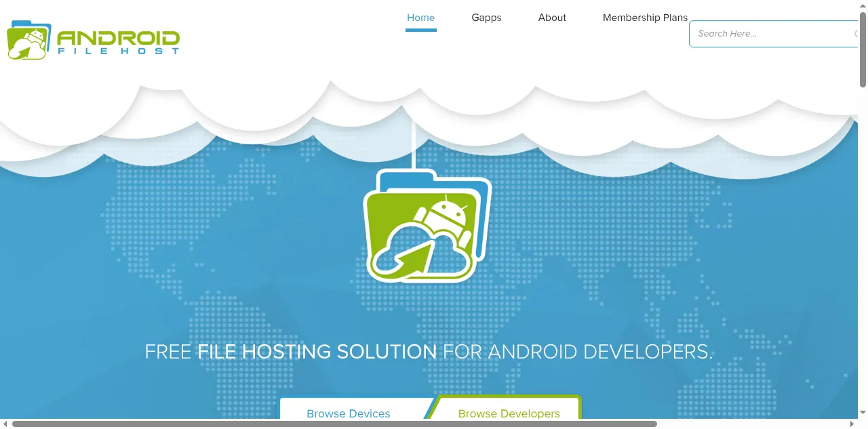868x429 pixels.
Task: Click the Browse Developers button
Action: tap(509, 409)
